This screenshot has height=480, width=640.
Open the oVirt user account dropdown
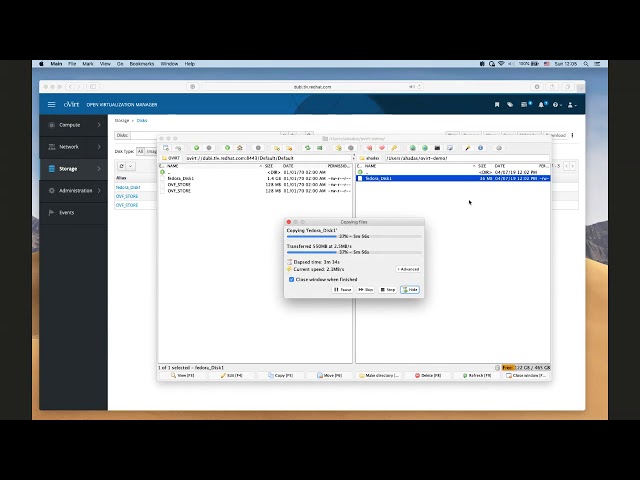click(572, 104)
